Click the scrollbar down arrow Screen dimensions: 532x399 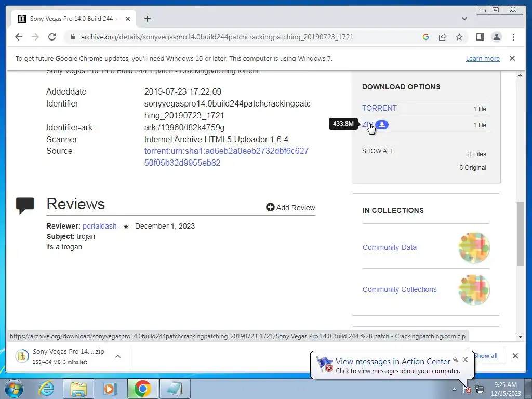pyautogui.click(x=520, y=337)
